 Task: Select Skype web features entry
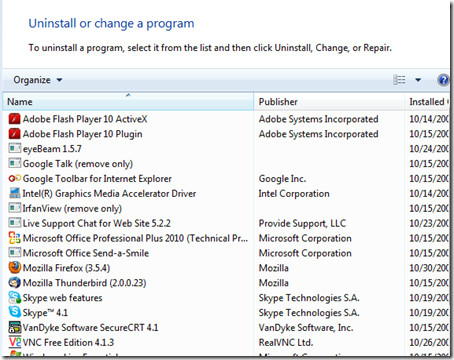coord(62,298)
